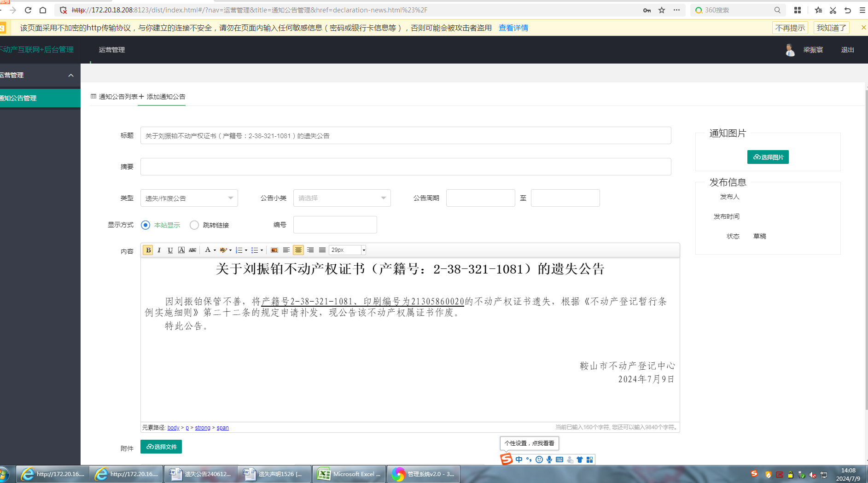Viewport: 868px width, 483px height.
Task: Open the Sogou toolbox grid icon
Action: pos(589,460)
